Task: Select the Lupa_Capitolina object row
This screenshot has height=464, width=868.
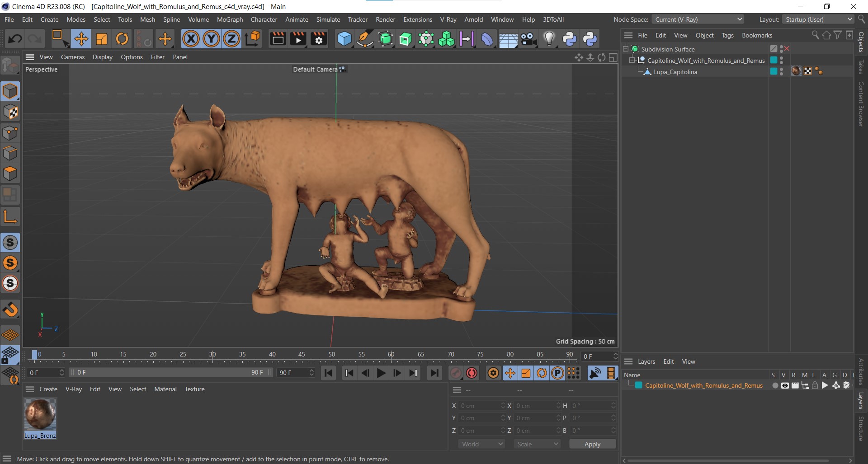Action: (x=675, y=72)
